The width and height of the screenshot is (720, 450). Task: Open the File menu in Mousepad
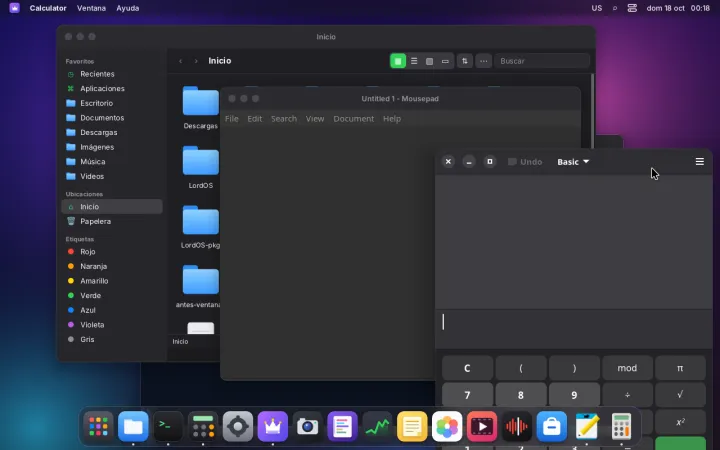pos(231,118)
